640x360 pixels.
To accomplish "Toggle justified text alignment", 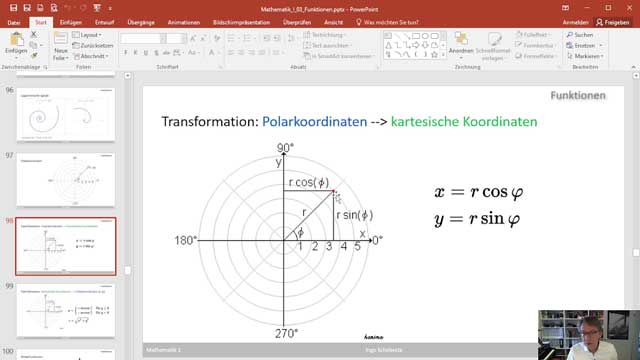I will coord(262,53).
